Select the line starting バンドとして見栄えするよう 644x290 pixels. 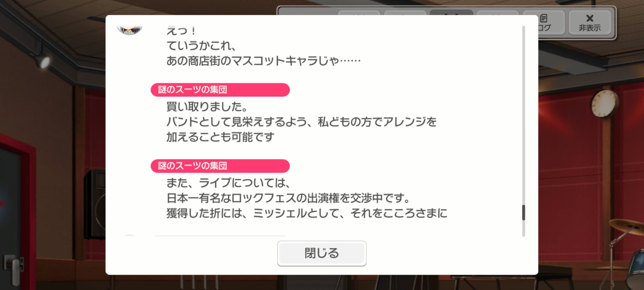[x=301, y=122]
